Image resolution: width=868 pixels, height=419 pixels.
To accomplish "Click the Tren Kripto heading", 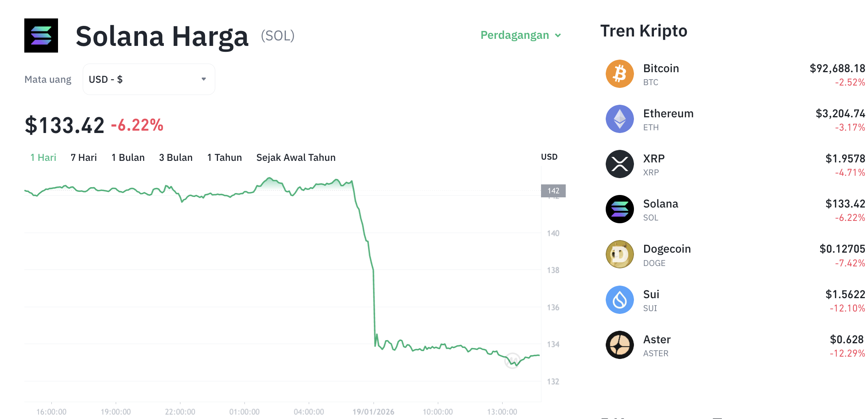I will pos(643,31).
